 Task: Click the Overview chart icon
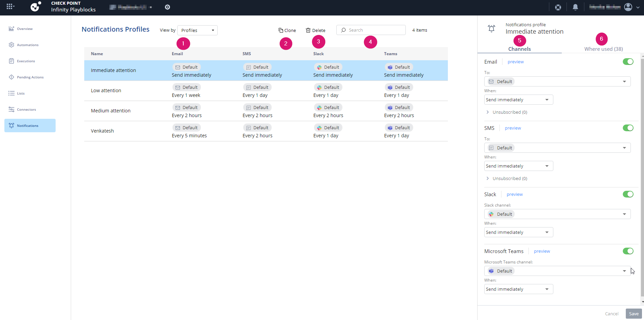click(x=11, y=29)
